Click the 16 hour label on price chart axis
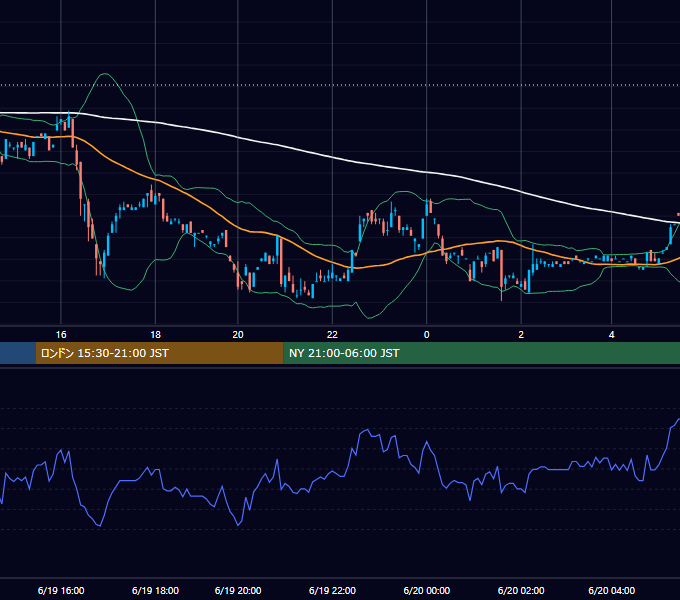680x600 pixels. click(61, 335)
